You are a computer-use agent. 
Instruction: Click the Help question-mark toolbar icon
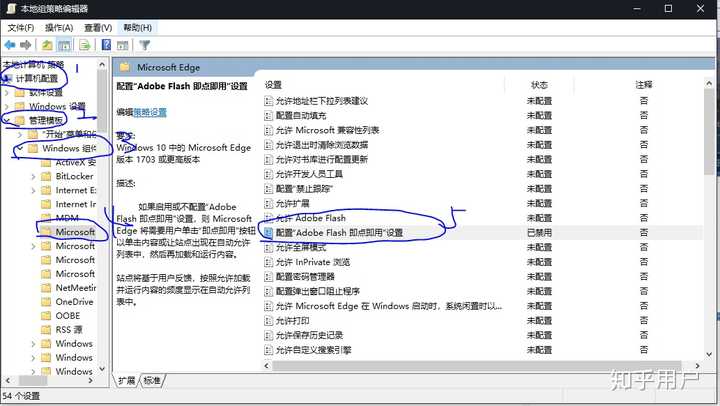tap(106, 45)
